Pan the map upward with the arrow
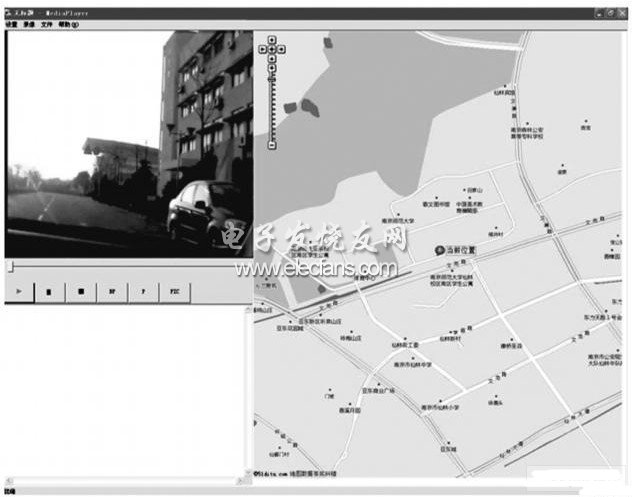The height and width of the screenshot is (497, 633). pos(271,40)
